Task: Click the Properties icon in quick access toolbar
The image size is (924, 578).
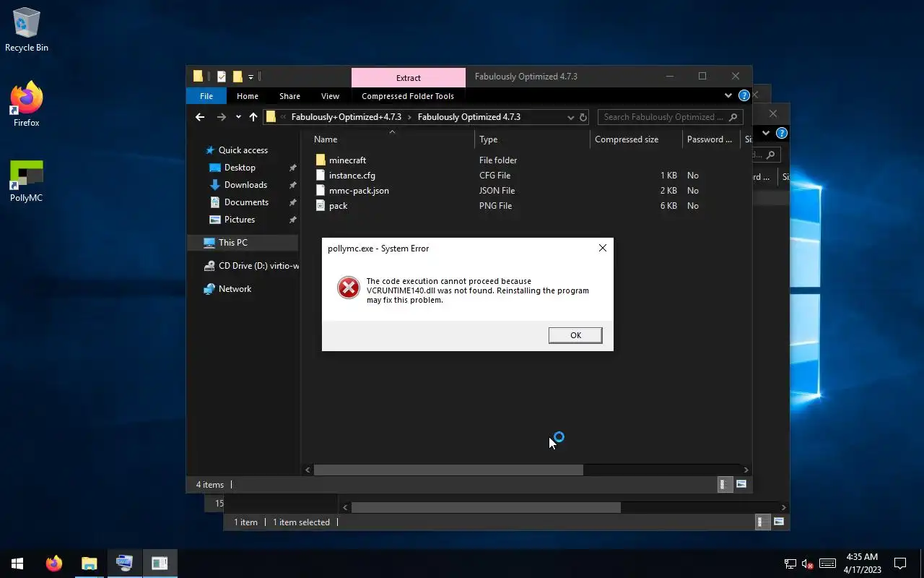Action: coord(222,77)
